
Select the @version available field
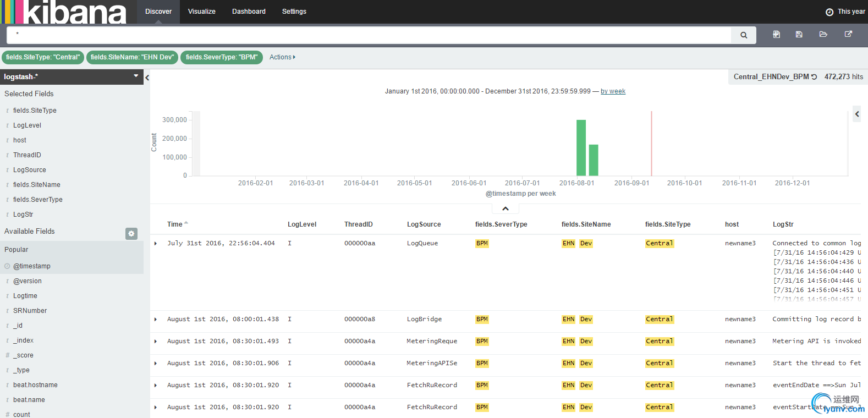(x=28, y=281)
